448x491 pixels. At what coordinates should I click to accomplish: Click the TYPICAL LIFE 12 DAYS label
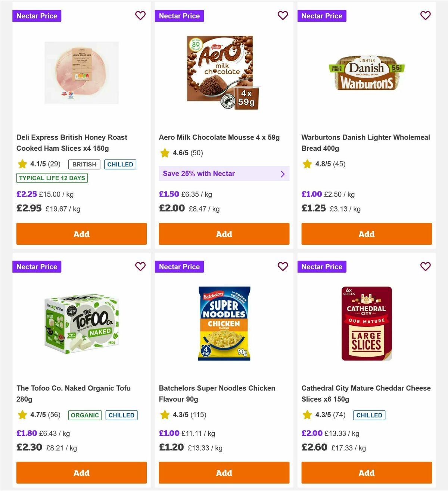tap(52, 178)
